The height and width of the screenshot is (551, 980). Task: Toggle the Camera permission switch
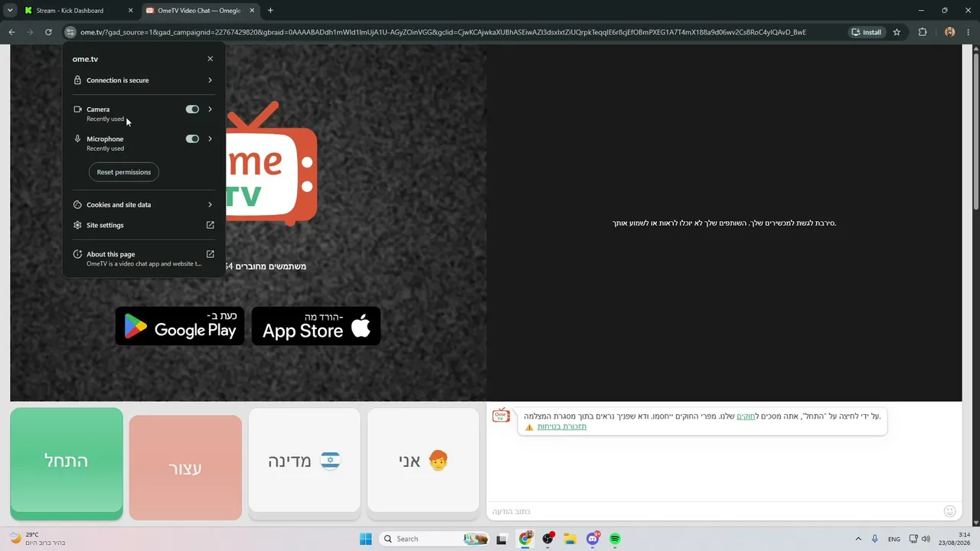(x=192, y=109)
